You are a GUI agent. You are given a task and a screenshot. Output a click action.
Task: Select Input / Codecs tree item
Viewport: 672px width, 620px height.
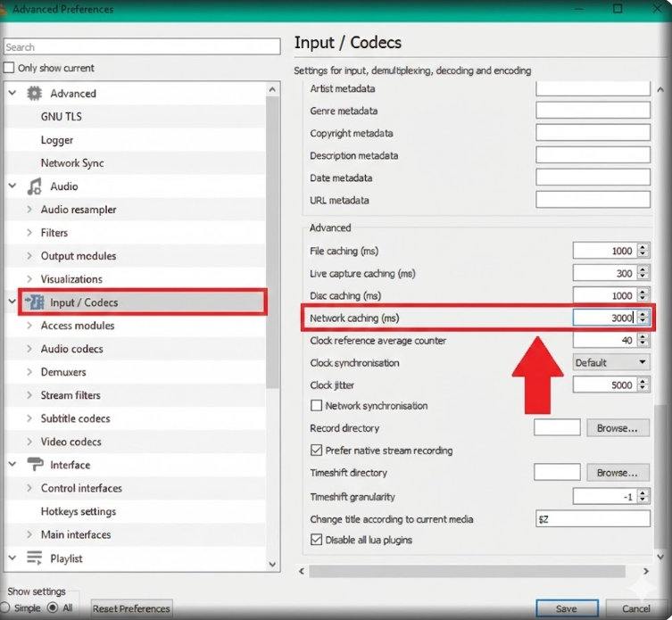click(143, 302)
